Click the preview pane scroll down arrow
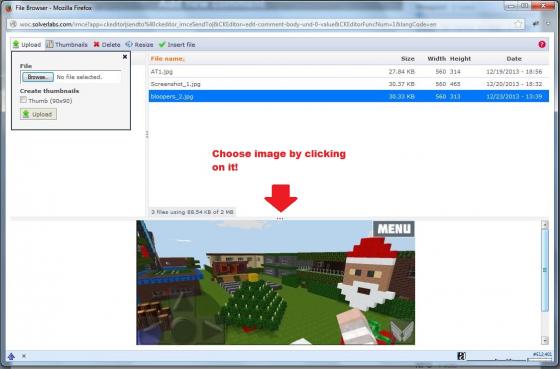Viewport: 560px width, 369px height. coord(545,340)
